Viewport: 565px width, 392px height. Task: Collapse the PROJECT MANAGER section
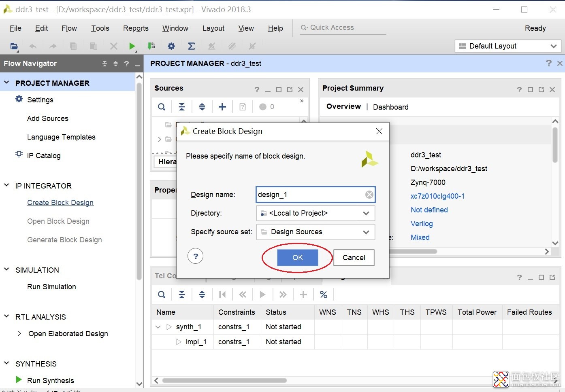tap(6, 83)
